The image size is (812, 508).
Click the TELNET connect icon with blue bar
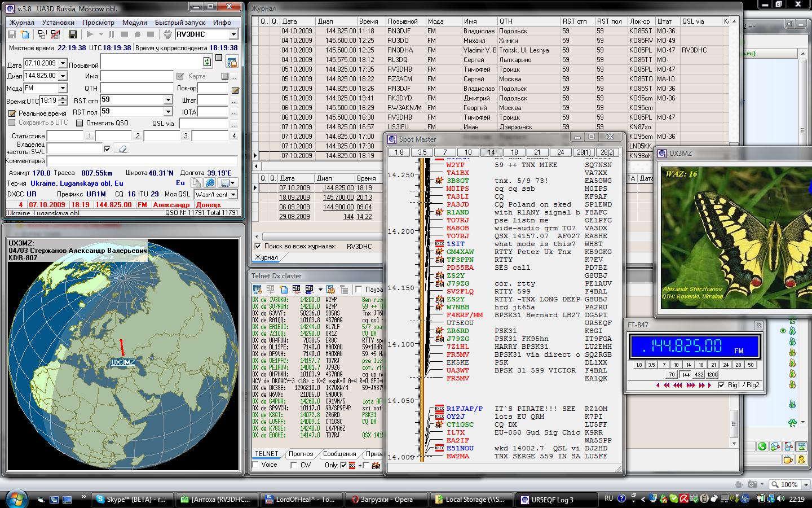tap(310, 290)
